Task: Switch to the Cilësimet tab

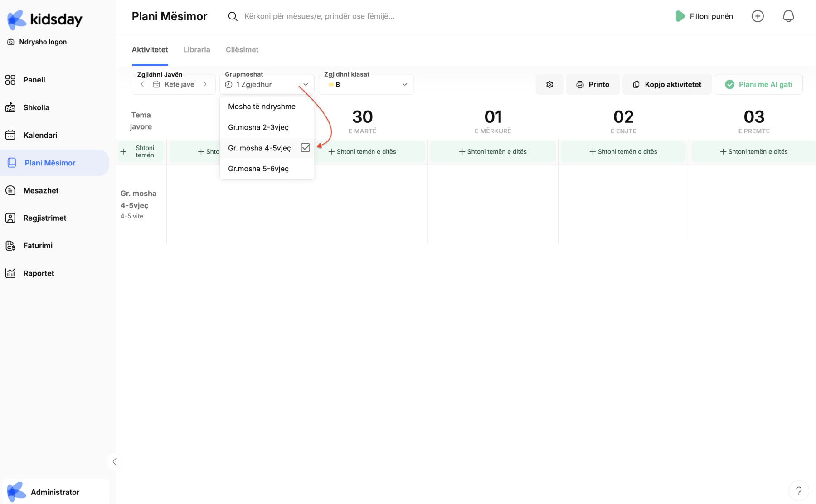Action: 242,50
